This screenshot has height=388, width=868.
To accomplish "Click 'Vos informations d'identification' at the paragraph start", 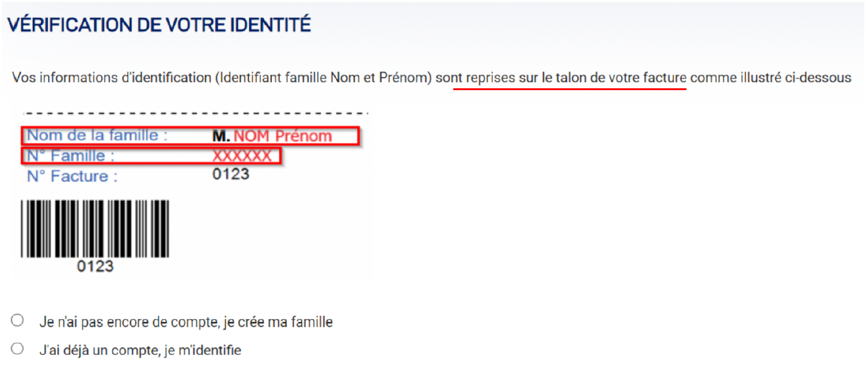I will [112, 78].
